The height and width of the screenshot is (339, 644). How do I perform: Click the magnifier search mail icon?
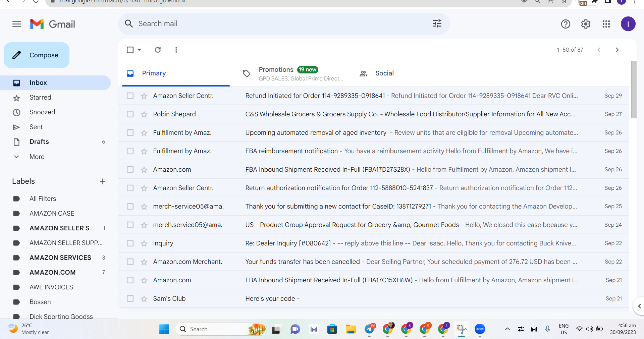click(x=129, y=23)
